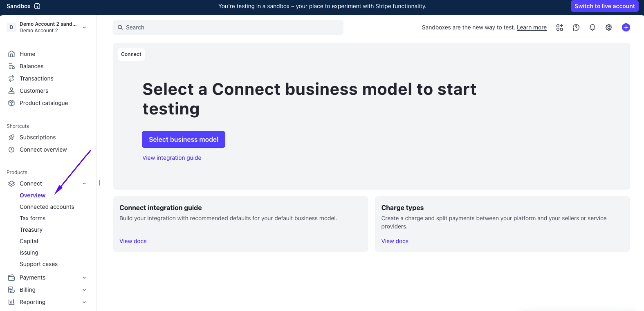Click the account avatar letter D
Viewport: 644px width, 311px height.
tap(11, 27)
